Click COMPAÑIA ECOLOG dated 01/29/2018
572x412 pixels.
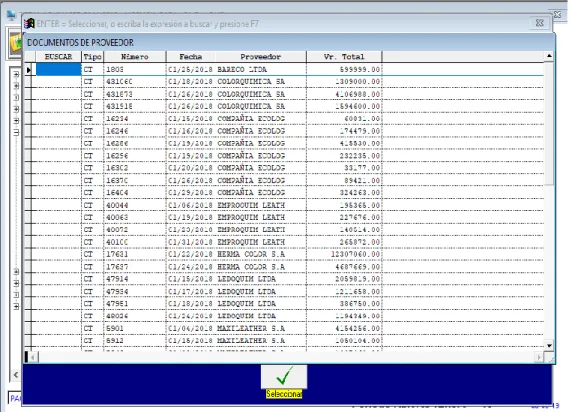pyautogui.click(x=251, y=192)
